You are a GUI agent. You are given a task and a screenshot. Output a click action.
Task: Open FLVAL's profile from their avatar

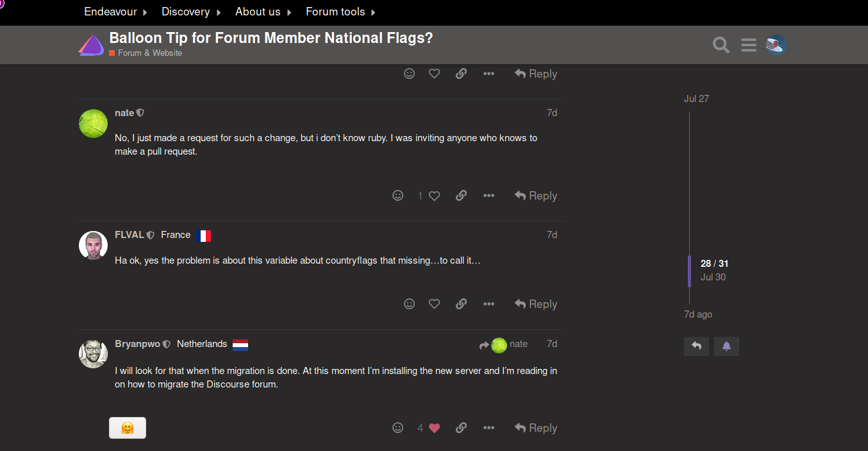tap(93, 245)
